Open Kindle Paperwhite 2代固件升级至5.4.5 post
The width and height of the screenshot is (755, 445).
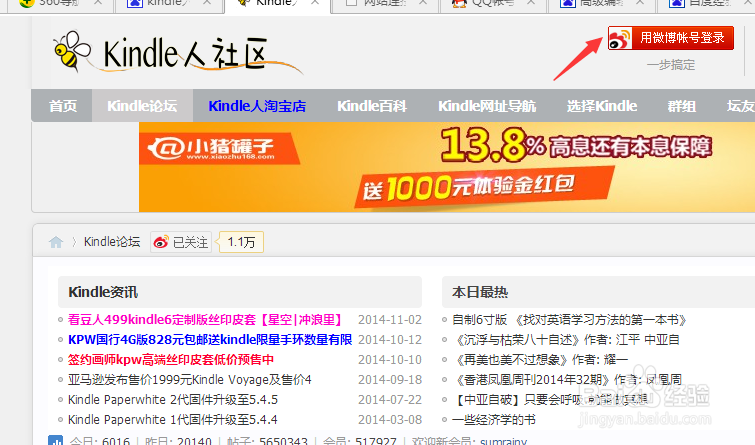pyautogui.click(x=173, y=400)
